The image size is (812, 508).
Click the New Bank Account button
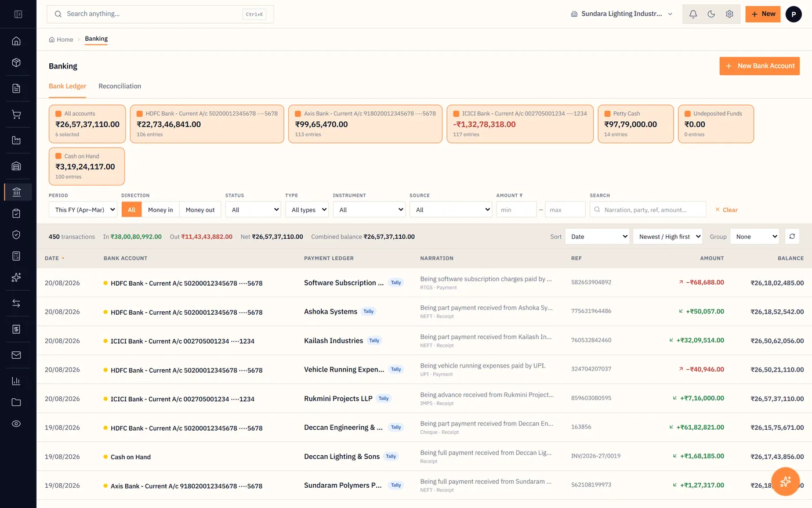(x=760, y=66)
